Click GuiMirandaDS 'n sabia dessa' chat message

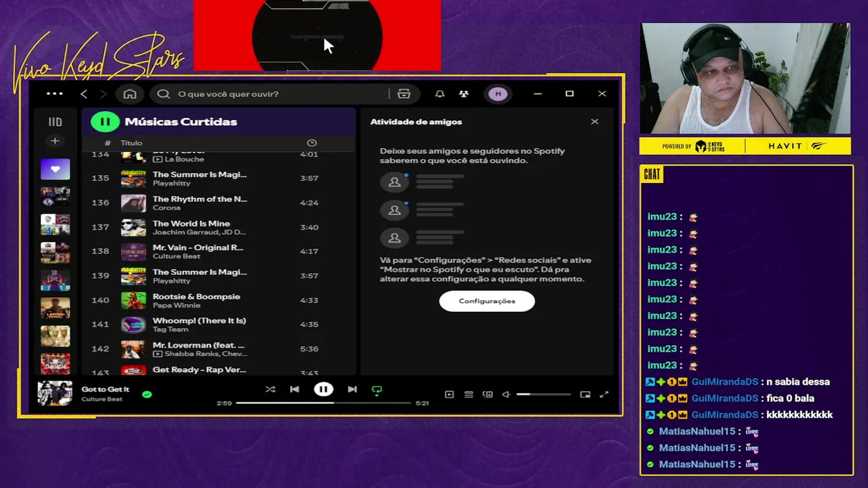pos(737,382)
